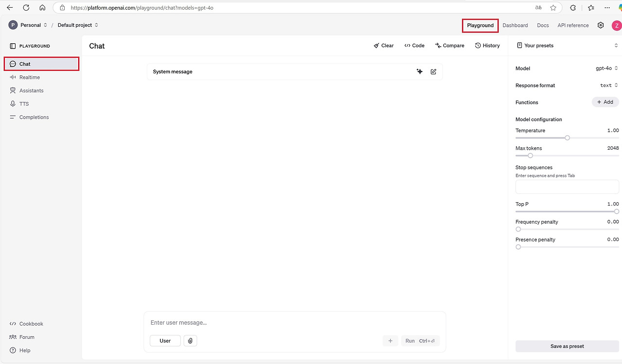Open platform settings gear icon
The width and height of the screenshot is (622, 364).
click(601, 25)
